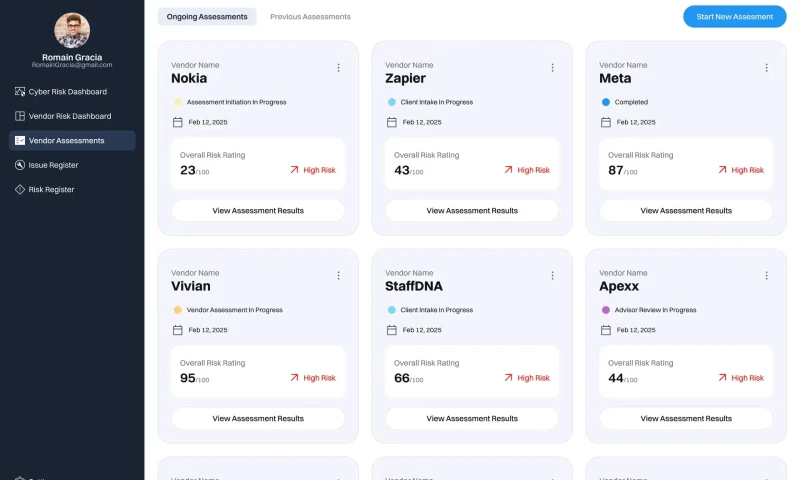View Assessment Results for StaffDNA
The height and width of the screenshot is (480, 800).
(472, 419)
